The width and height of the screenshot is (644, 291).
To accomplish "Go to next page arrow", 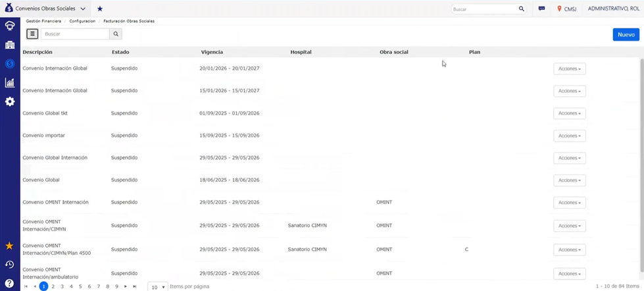I will [126, 286].
